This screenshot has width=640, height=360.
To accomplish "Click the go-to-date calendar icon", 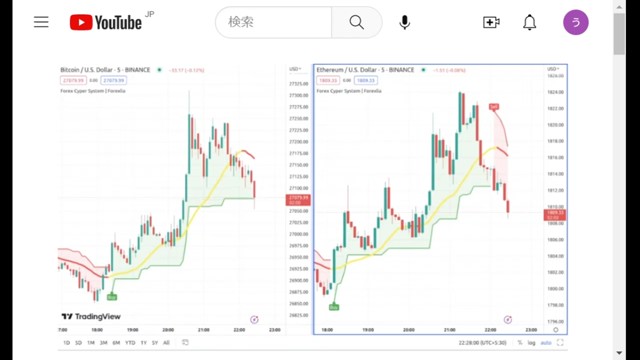I will [185, 342].
